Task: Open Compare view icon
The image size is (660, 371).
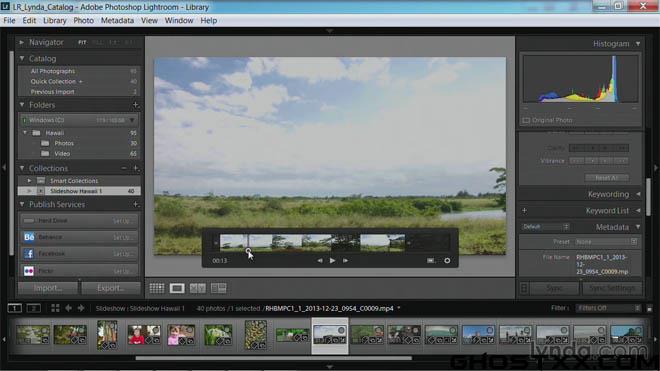Action: 197,288
